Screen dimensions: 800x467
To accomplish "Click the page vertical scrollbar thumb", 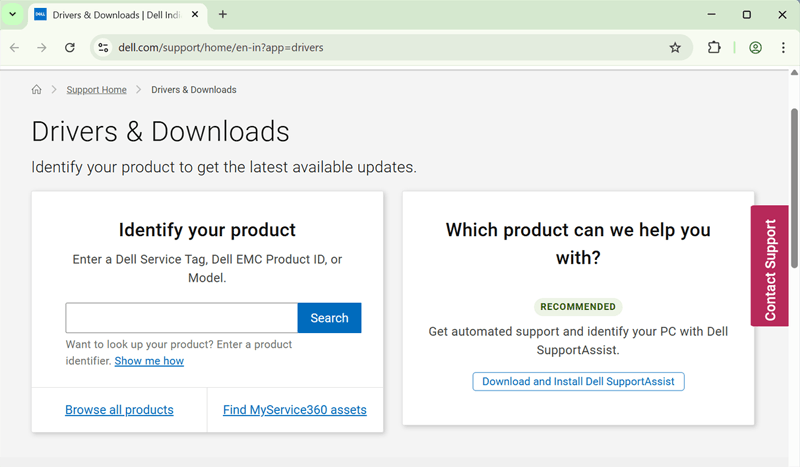I will [794, 188].
